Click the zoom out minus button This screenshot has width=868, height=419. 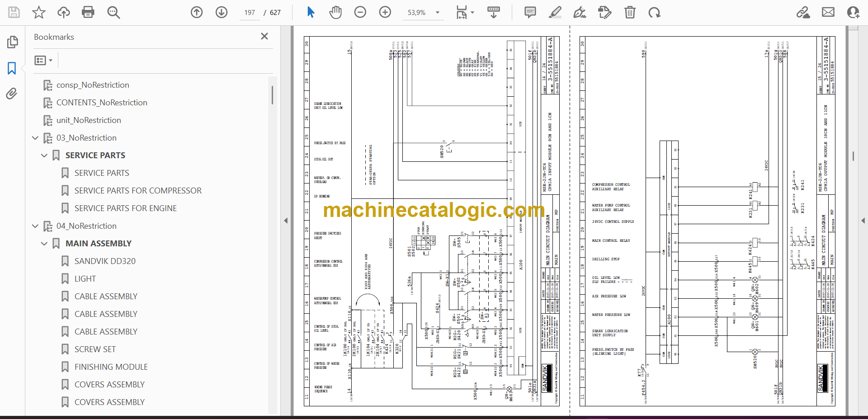pyautogui.click(x=360, y=12)
